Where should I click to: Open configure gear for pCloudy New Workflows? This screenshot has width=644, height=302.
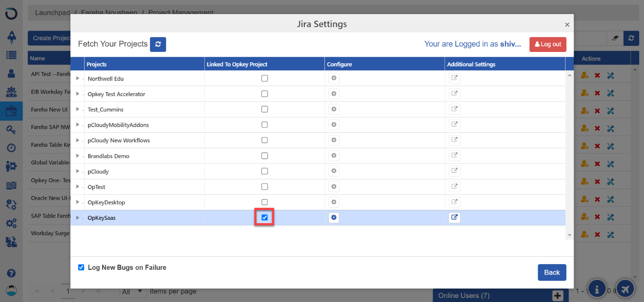(x=334, y=140)
